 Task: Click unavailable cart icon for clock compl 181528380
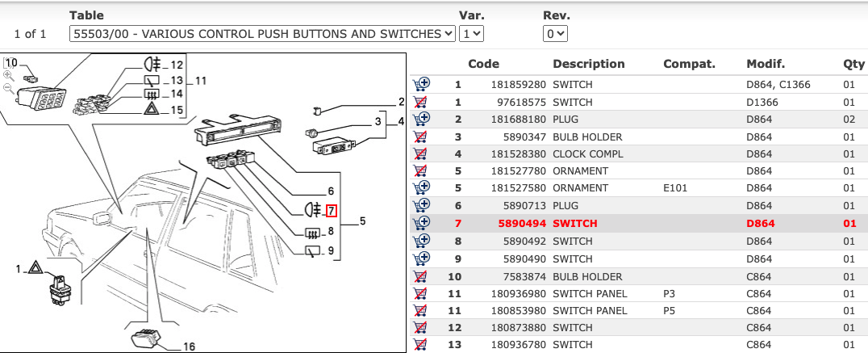(x=420, y=153)
